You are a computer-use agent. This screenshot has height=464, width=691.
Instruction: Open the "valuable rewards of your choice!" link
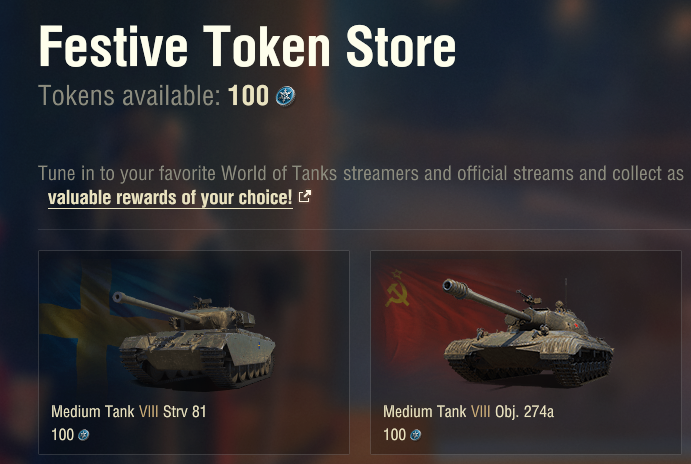click(x=170, y=197)
